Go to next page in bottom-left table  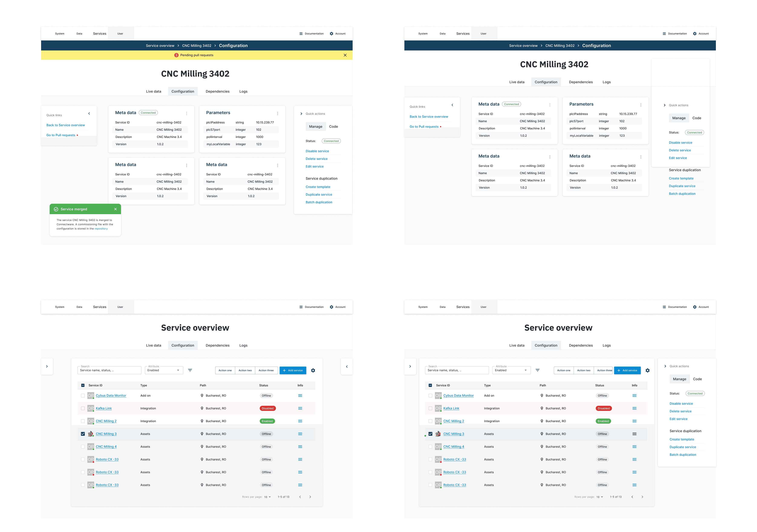(x=310, y=497)
